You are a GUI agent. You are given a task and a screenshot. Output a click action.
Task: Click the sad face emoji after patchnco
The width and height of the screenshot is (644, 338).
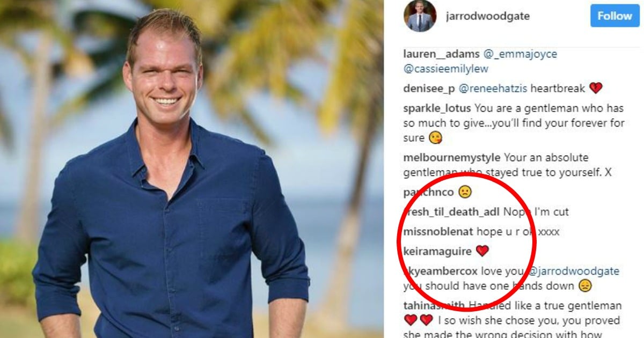[465, 192]
